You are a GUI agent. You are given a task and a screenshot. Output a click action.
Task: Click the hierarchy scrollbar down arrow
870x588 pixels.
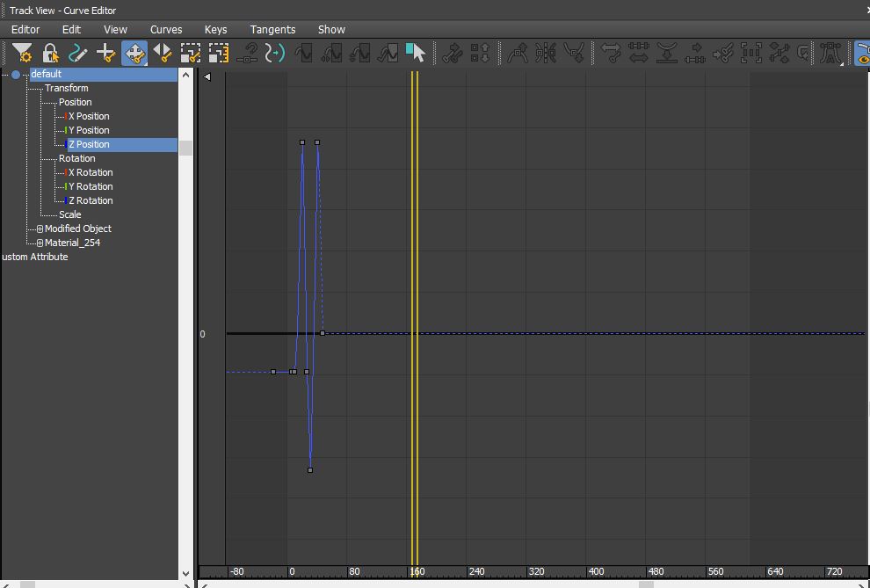click(186, 574)
